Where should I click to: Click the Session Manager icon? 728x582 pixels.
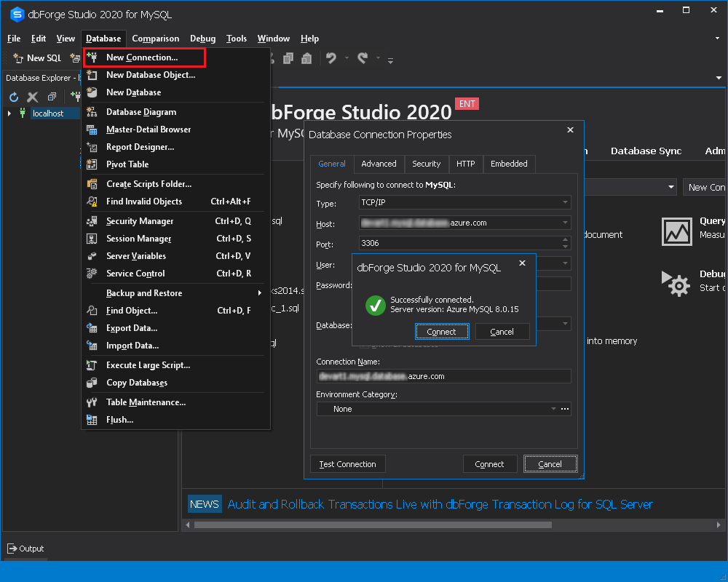pyautogui.click(x=92, y=239)
